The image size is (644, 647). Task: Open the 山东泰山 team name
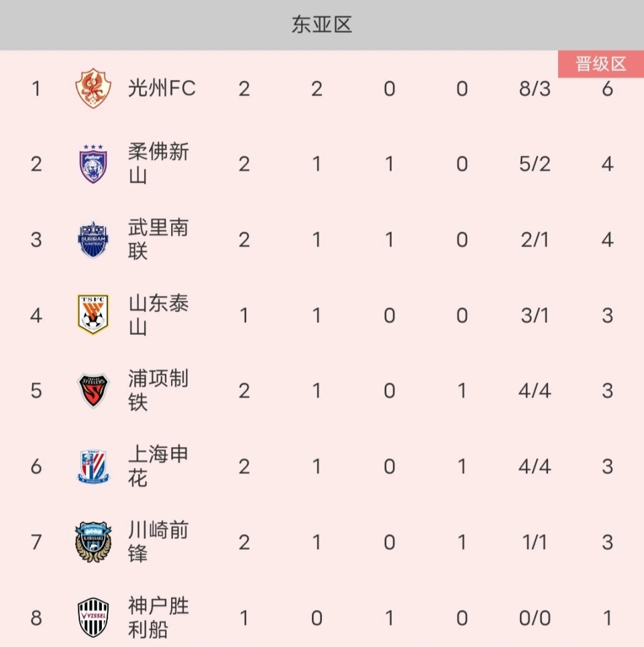click(x=158, y=315)
